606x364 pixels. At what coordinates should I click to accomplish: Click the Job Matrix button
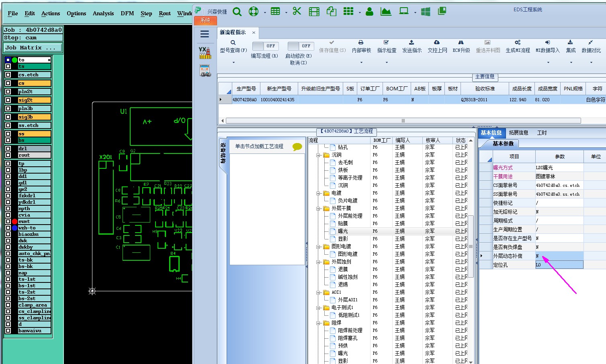point(33,47)
